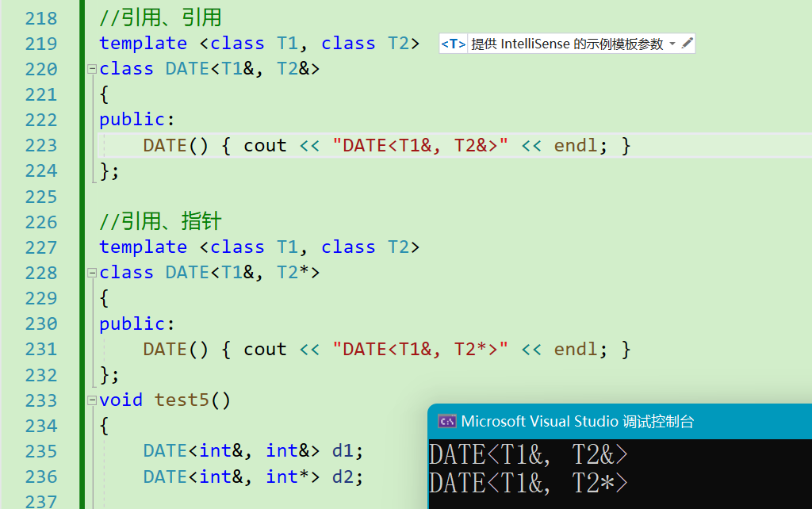Click the string literal "DATE<T1&, T2*>" on line 231
This screenshot has width=812, height=509.
(420, 350)
